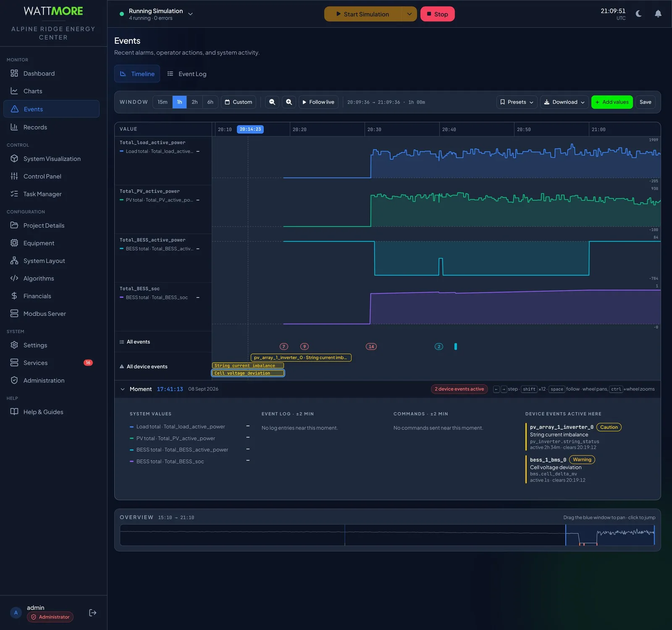The image size is (672, 630).
Task: Select the 15m window option
Action: pyautogui.click(x=163, y=102)
